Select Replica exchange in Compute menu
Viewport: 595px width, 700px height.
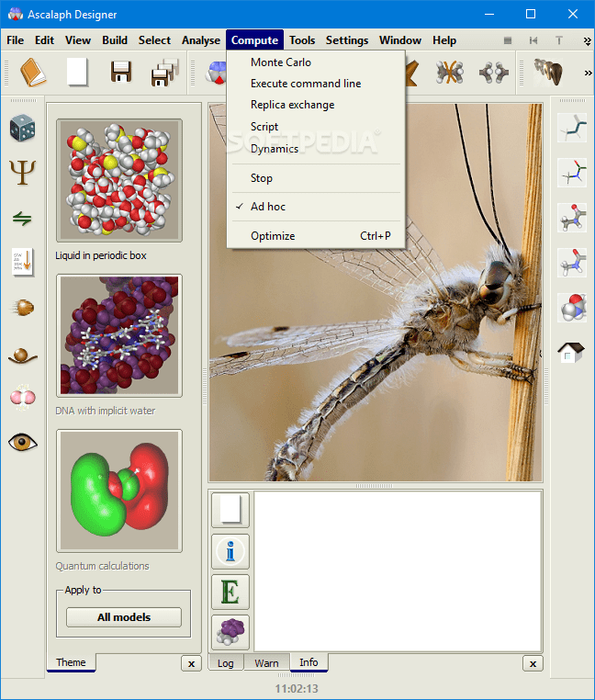point(316,105)
